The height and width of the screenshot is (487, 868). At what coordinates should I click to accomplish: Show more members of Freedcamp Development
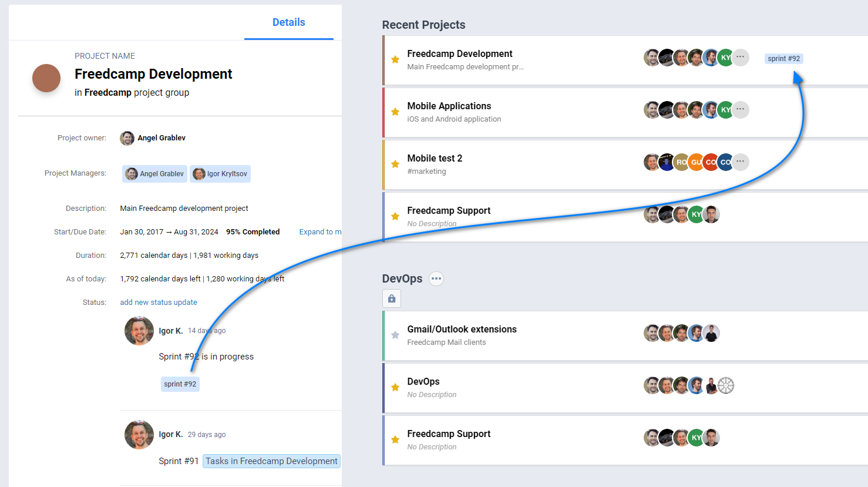(x=741, y=57)
